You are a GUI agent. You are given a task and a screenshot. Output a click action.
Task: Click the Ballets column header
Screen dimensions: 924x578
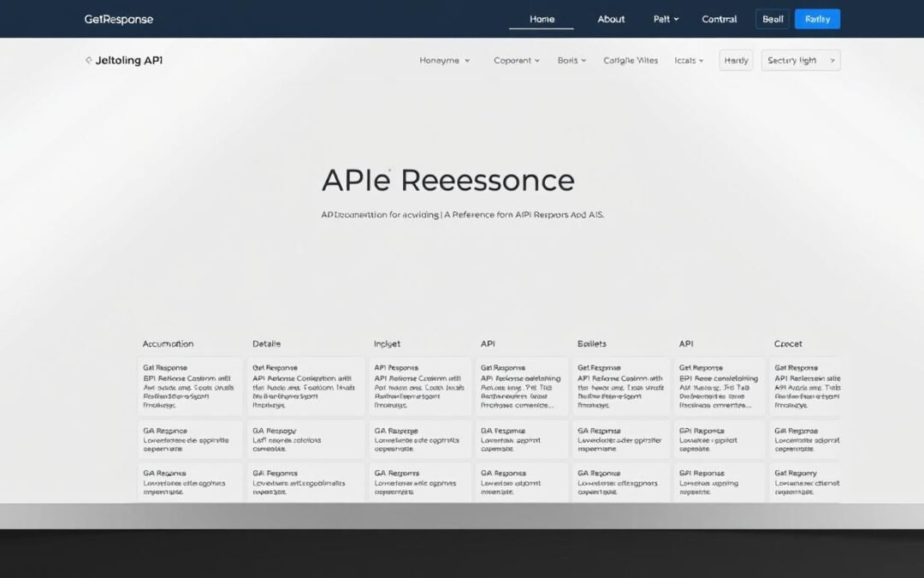[x=592, y=343]
